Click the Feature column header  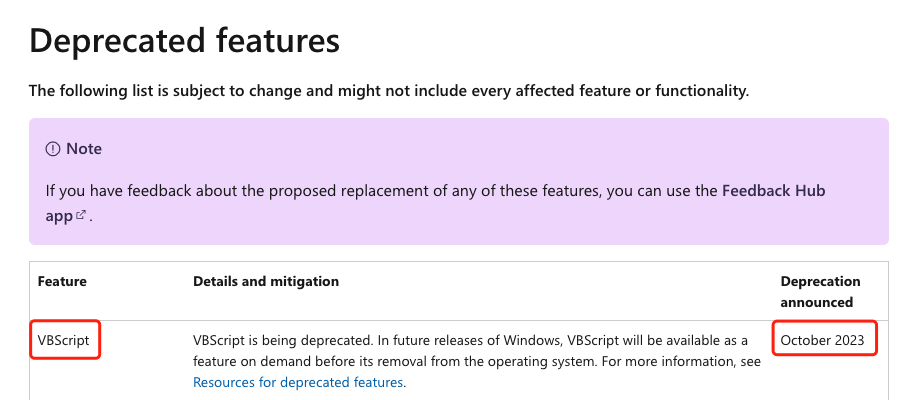tap(62, 281)
